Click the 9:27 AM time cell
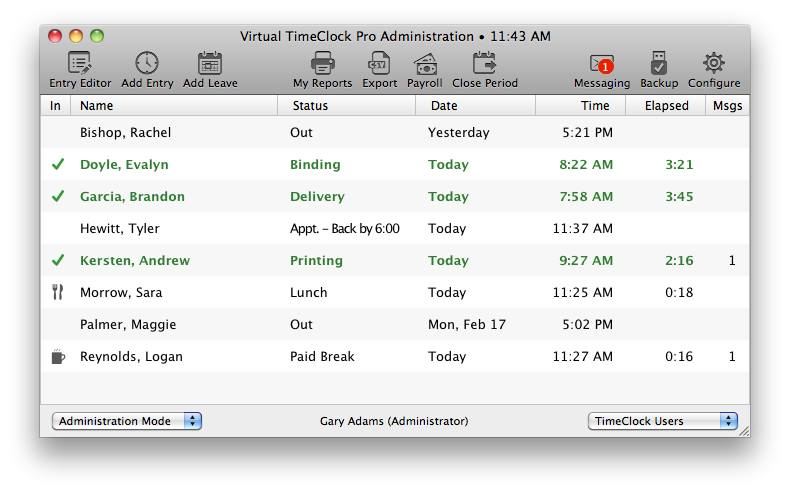 [x=586, y=260]
